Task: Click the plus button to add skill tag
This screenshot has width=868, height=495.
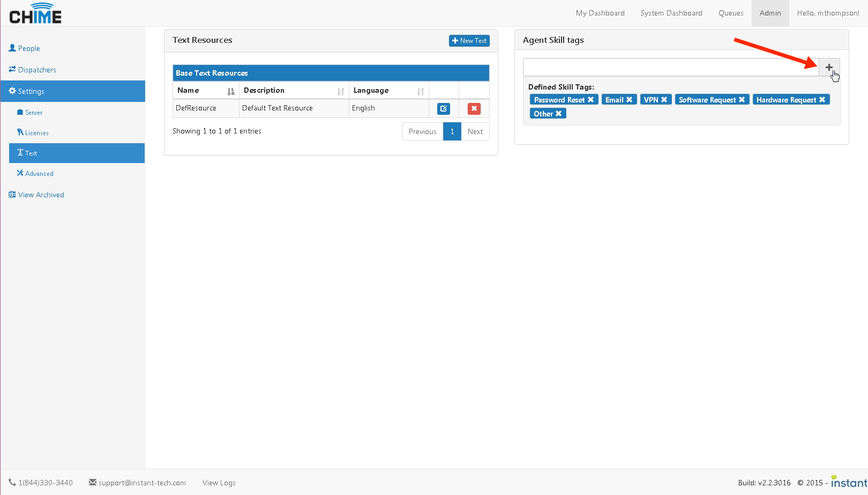Action: click(829, 68)
